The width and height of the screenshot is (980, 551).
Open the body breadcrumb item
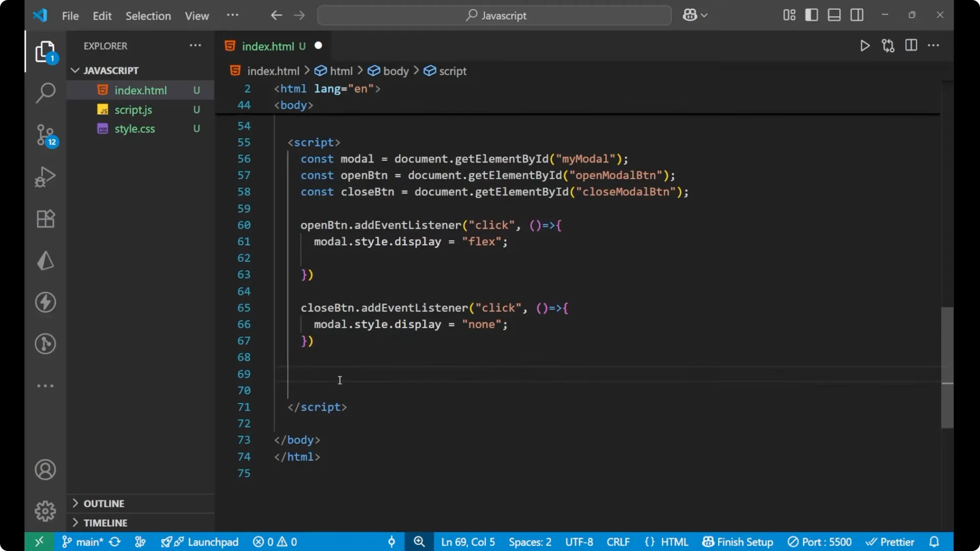396,71
